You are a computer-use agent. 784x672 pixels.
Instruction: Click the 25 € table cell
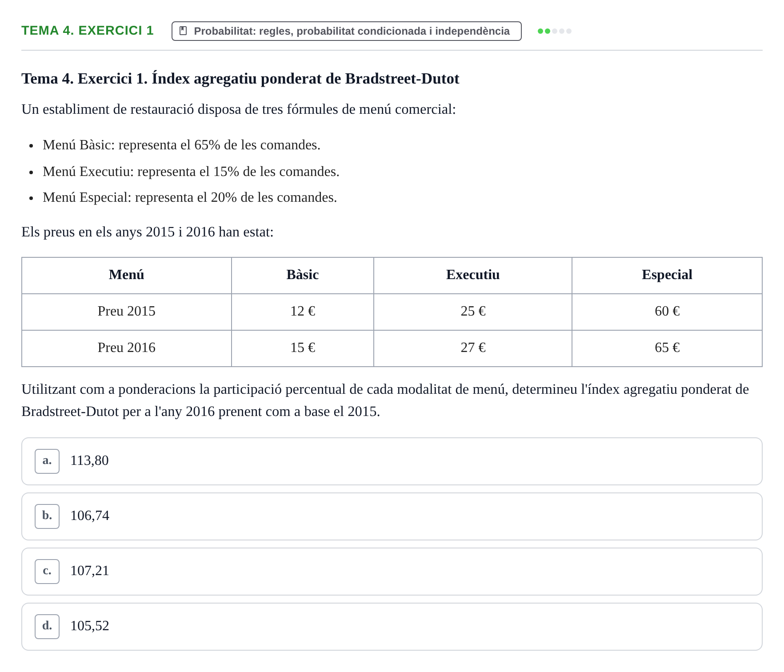point(473,312)
